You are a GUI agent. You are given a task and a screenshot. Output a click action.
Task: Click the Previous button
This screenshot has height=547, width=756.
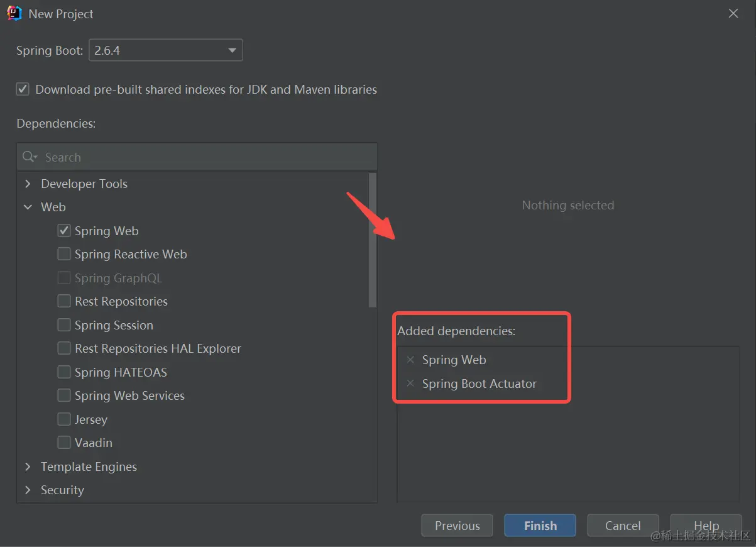(457, 526)
